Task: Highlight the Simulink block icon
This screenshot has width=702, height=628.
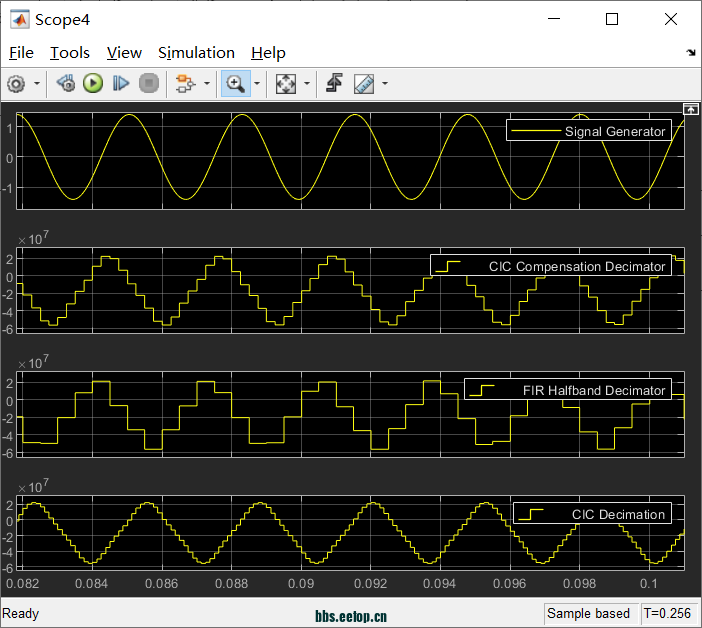Action: [x=185, y=84]
